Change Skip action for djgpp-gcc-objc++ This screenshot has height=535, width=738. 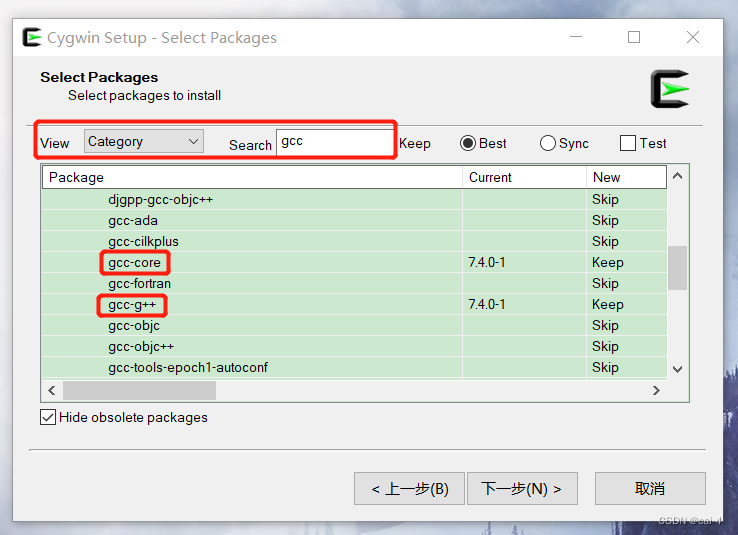tap(605, 200)
